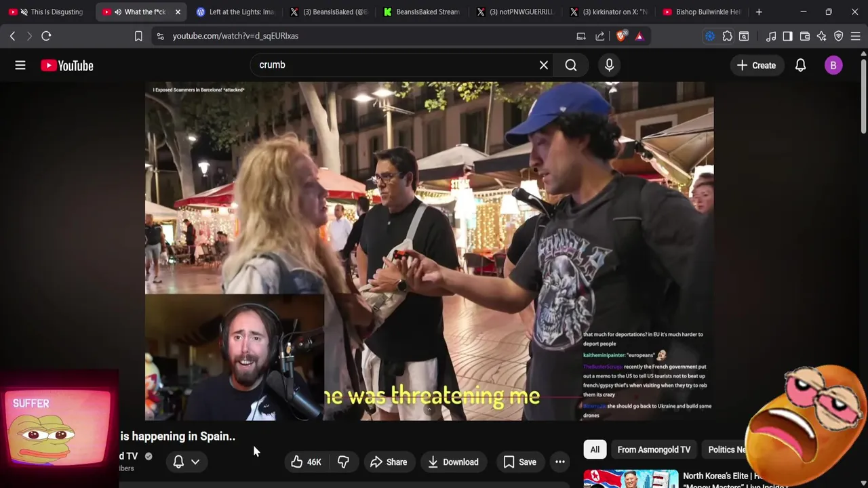The width and height of the screenshot is (868, 488).
Task: Grab the page vertical scrollbar
Action: [863, 95]
